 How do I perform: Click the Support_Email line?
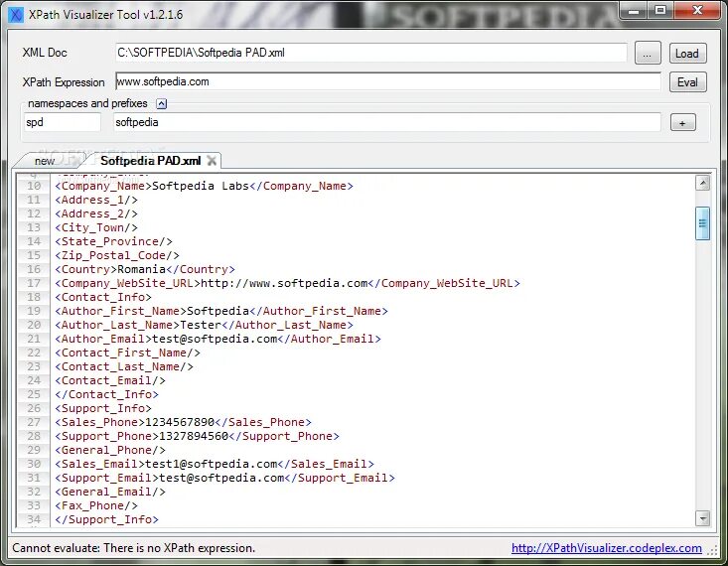pos(225,479)
